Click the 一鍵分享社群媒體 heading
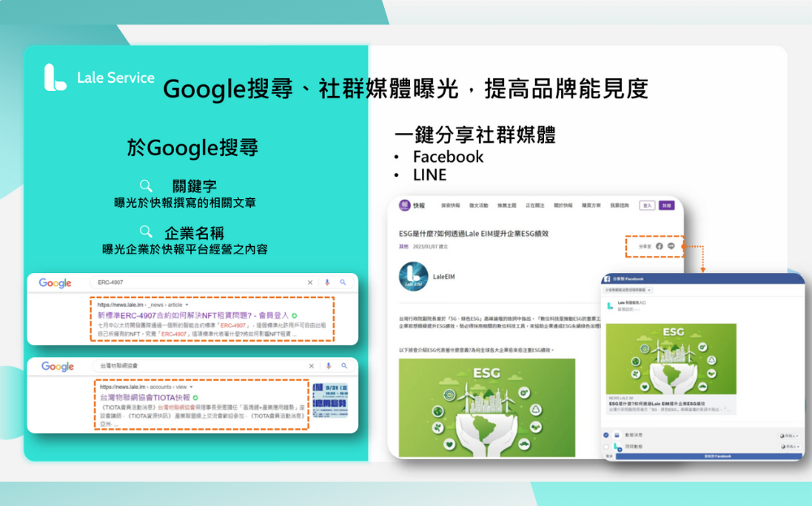Viewport: 812px width, 506px height. [475, 135]
